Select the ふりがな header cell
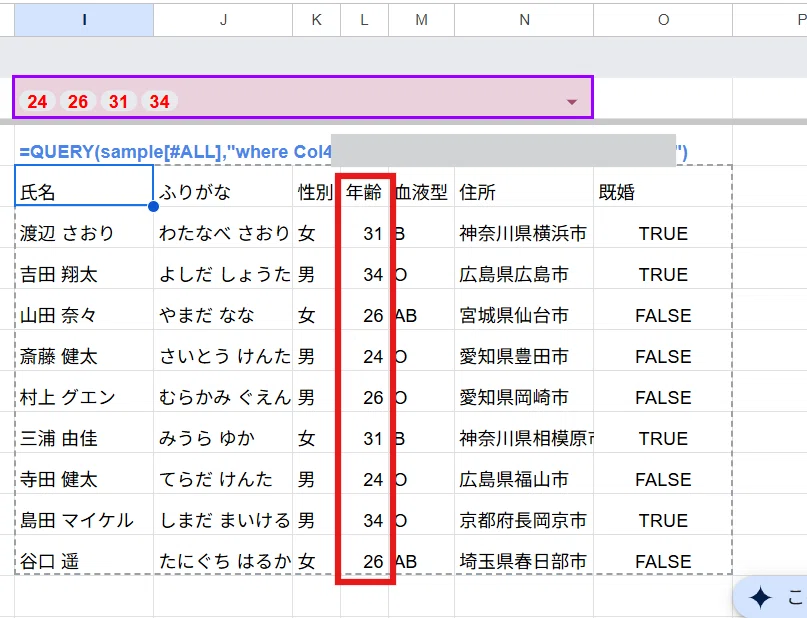Screen dimensions: 807x618 tap(223, 186)
